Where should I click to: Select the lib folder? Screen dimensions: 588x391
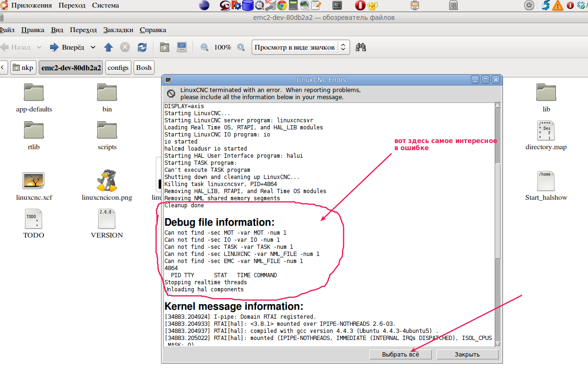(x=546, y=98)
